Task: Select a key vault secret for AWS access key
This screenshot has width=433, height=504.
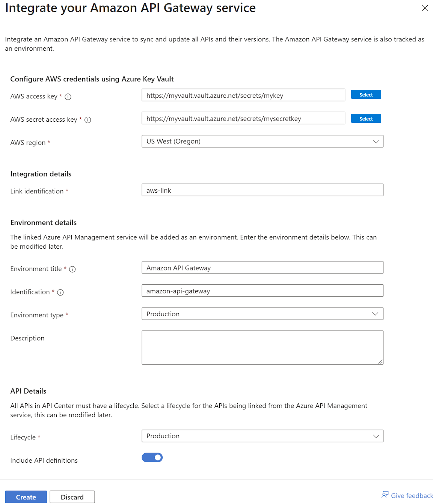Action: pyautogui.click(x=366, y=94)
